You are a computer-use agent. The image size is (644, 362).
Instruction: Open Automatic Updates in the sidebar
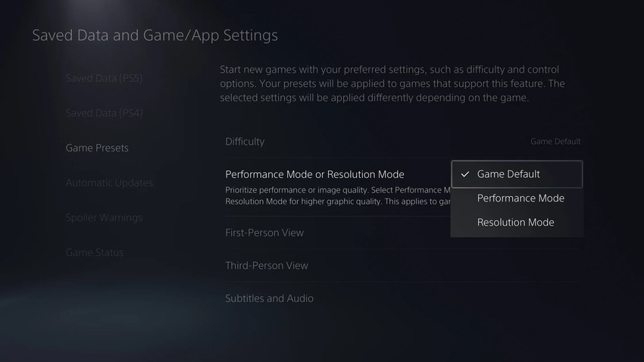109,183
